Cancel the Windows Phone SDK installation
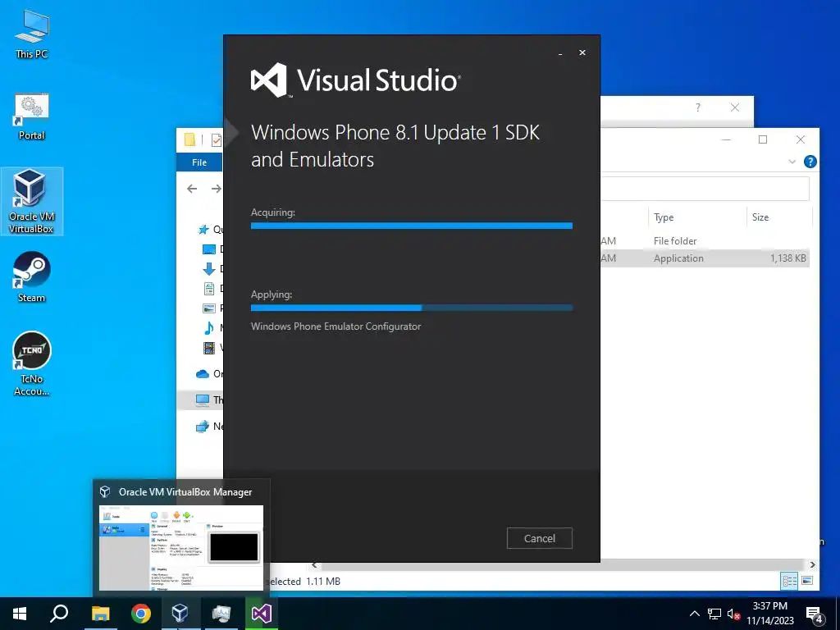The height and width of the screenshot is (630, 840). (x=540, y=538)
